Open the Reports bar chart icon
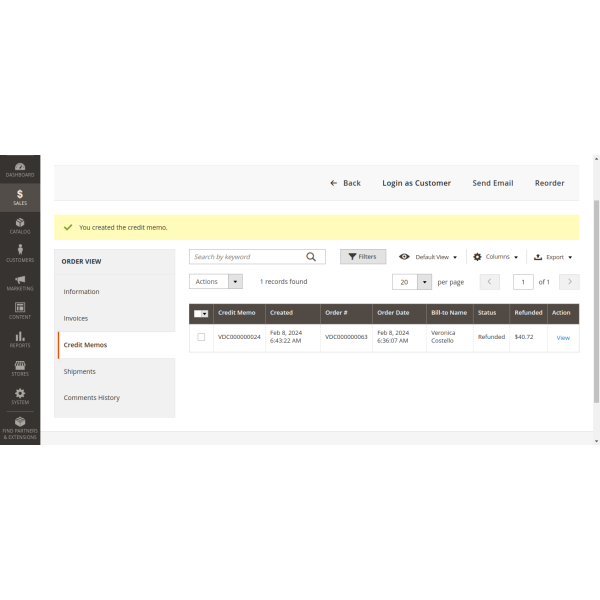Screen dimensions: 600x600 pos(20,338)
